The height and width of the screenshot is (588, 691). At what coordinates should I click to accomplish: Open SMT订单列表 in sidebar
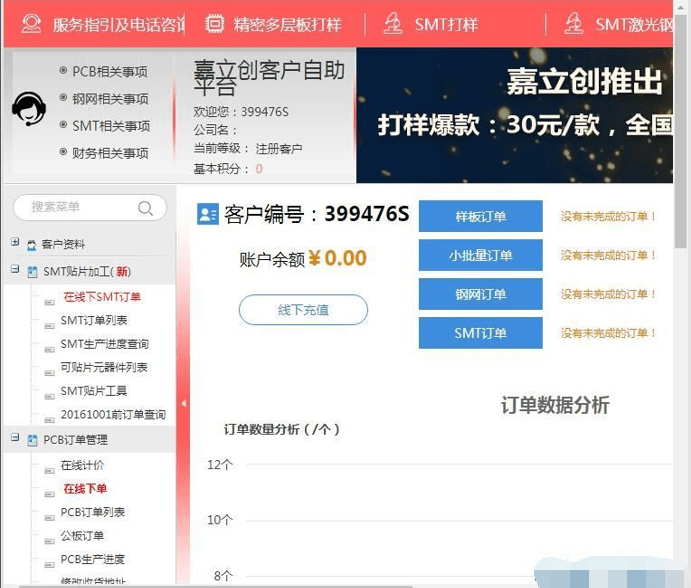94,320
